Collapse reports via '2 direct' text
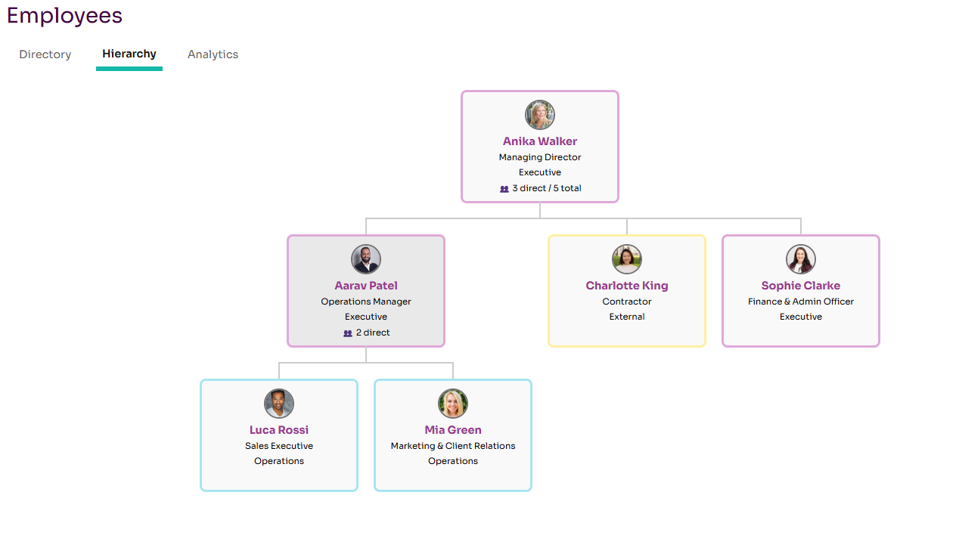Screen dimensions: 959x560 [373, 333]
